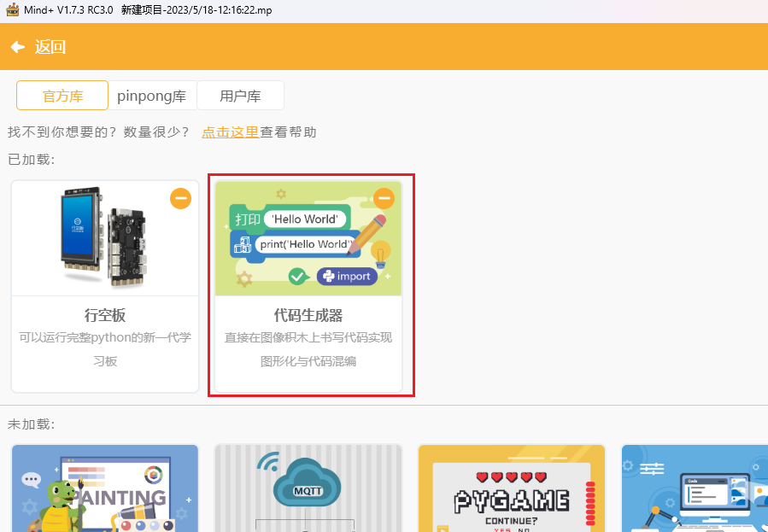Load the PYGAME library card

[512, 488]
